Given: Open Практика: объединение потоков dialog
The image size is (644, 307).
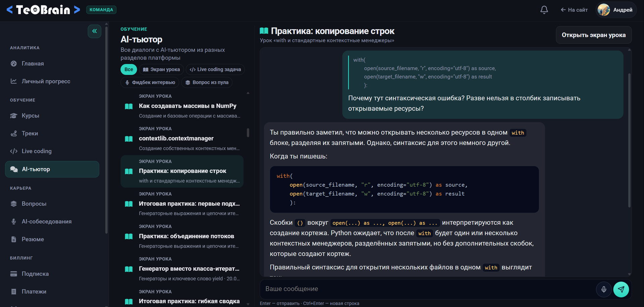Looking at the screenshot, I should tap(182, 236).
